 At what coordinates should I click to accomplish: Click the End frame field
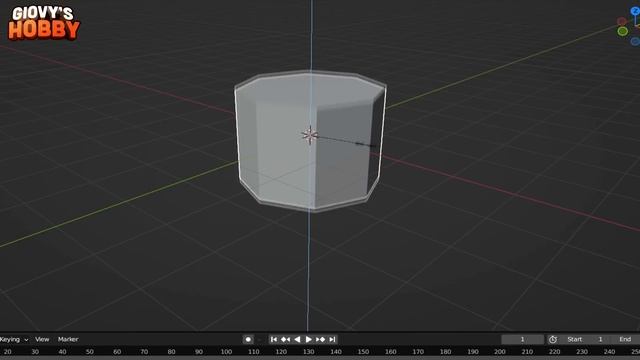[626, 339]
